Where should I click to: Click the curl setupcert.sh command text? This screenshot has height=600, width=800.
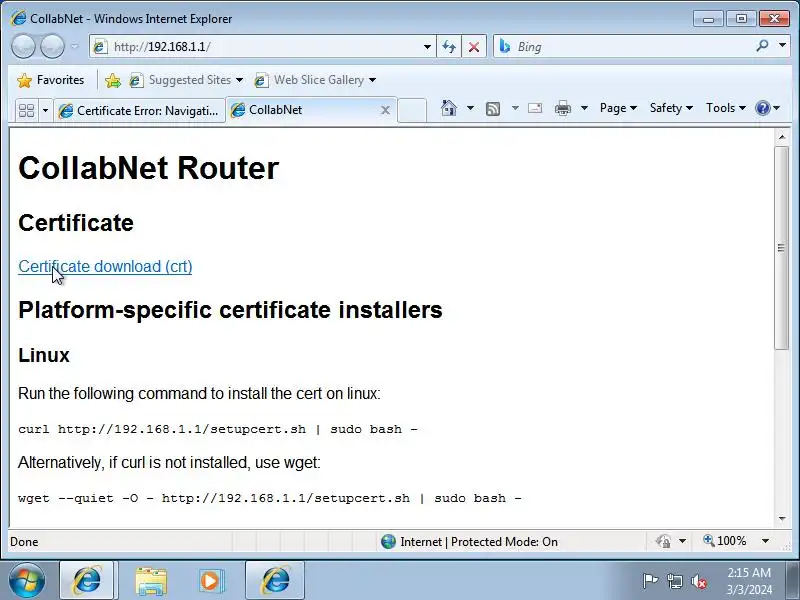(218, 429)
